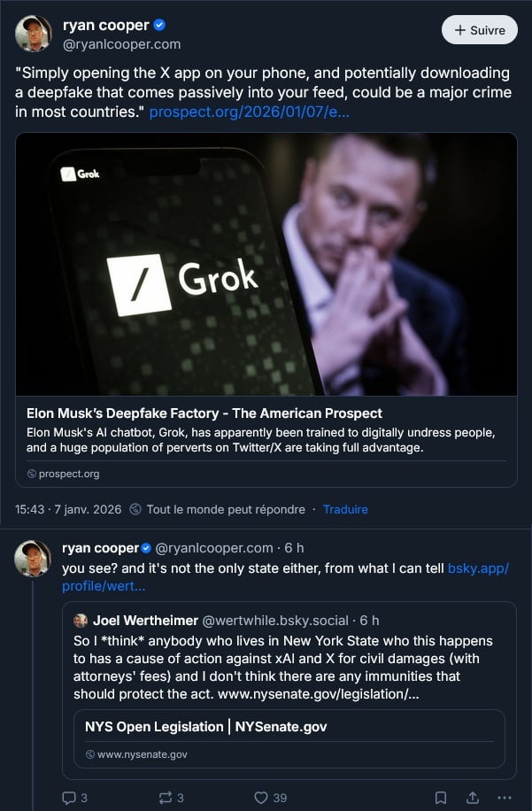Open the Grok article preview image
The height and width of the screenshot is (811, 532).
click(x=266, y=264)
